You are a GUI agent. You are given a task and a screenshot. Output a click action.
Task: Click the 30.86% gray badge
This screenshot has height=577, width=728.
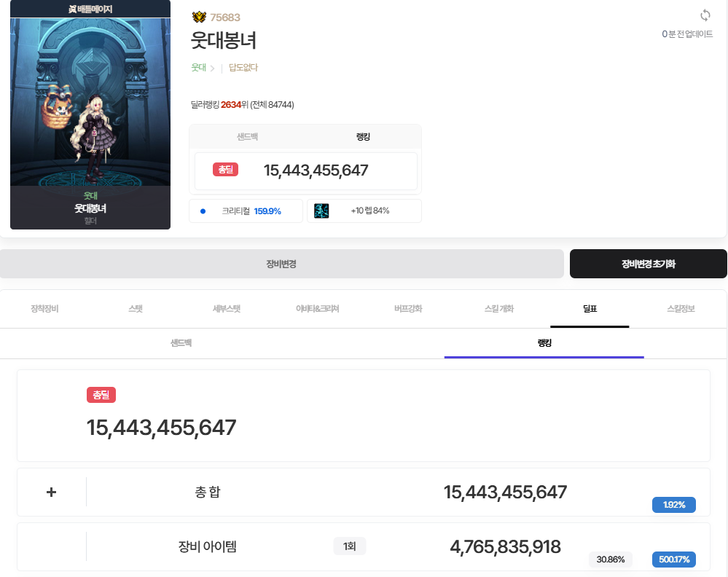tap(611, 560)
